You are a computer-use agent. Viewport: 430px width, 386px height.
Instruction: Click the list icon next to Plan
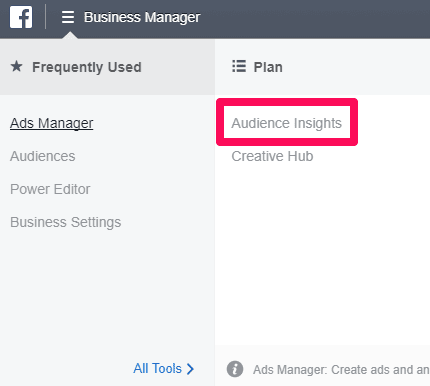coord(239,66)
